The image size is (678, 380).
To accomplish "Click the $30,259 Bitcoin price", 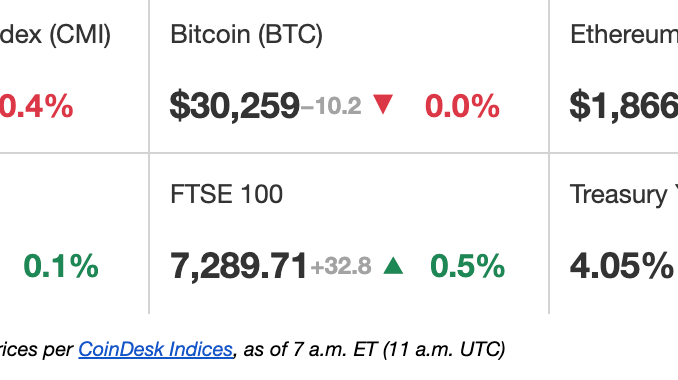I will (235, 105).
